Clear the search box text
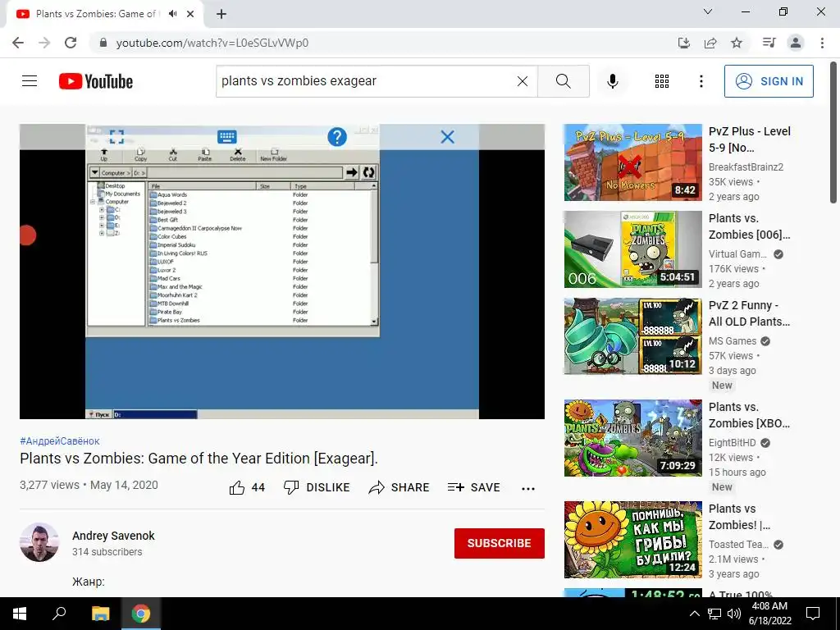 [523, 81]
